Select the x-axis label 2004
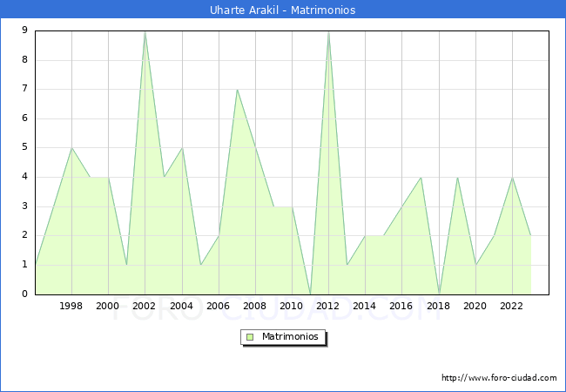 pos(182,306)
